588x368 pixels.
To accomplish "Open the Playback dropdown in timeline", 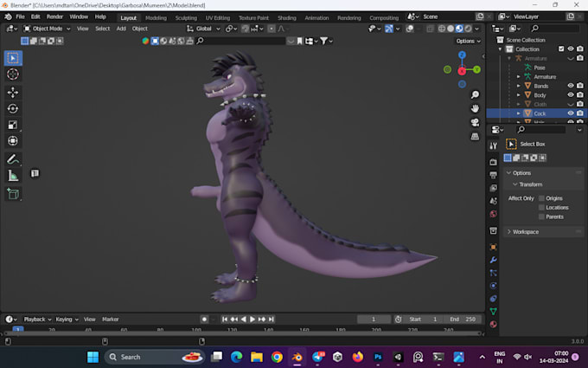I will point(37,320).
